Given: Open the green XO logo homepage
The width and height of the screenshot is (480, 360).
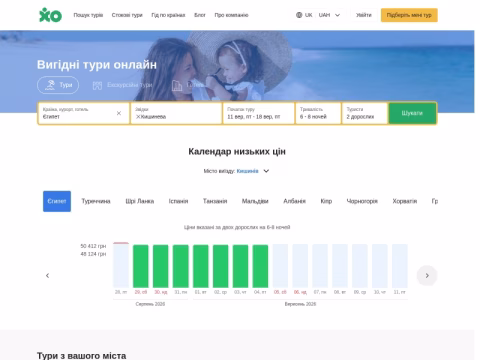Looking at the screenshot, I should click(50, 15).
